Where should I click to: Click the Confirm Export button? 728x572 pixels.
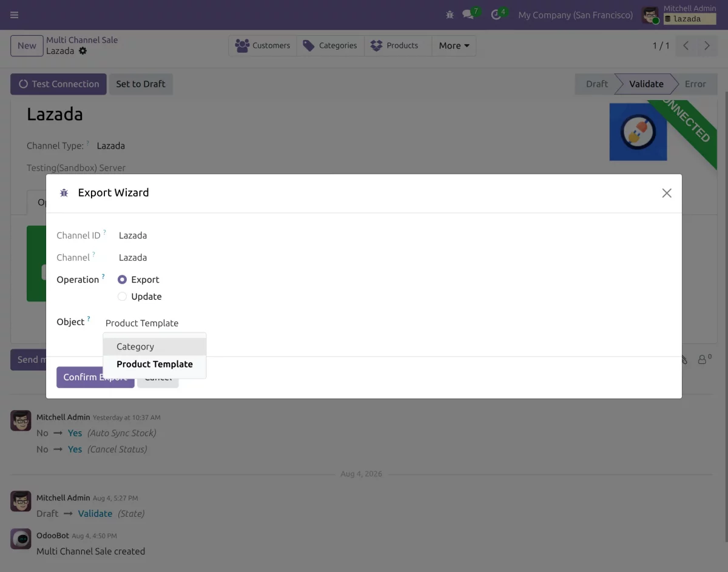95,377
